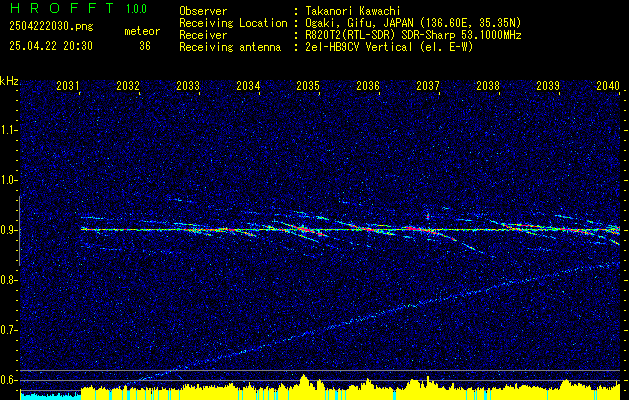Click the 2037 time marker

pyautogui.click(x=428, y=85)
